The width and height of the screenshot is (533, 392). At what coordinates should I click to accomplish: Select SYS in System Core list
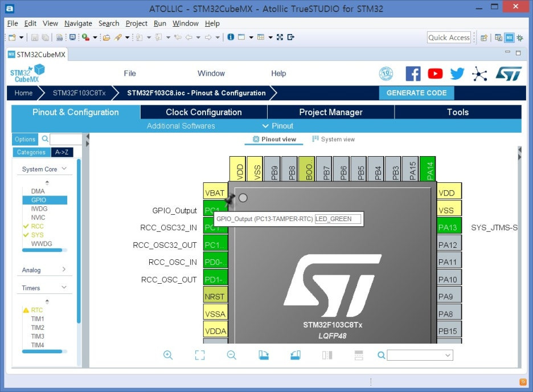click(x=38, y=235)
